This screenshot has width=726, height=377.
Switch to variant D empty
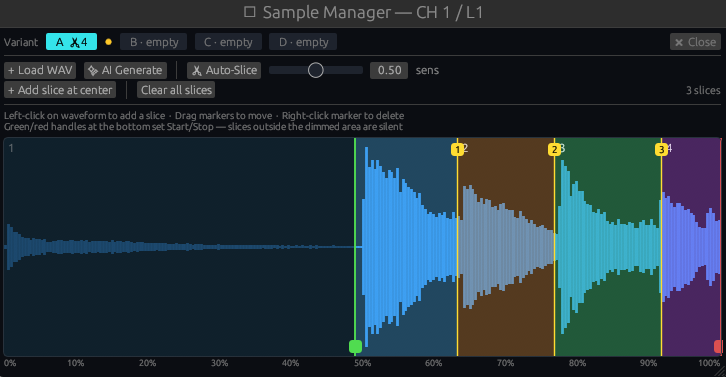tap(303, 42)
